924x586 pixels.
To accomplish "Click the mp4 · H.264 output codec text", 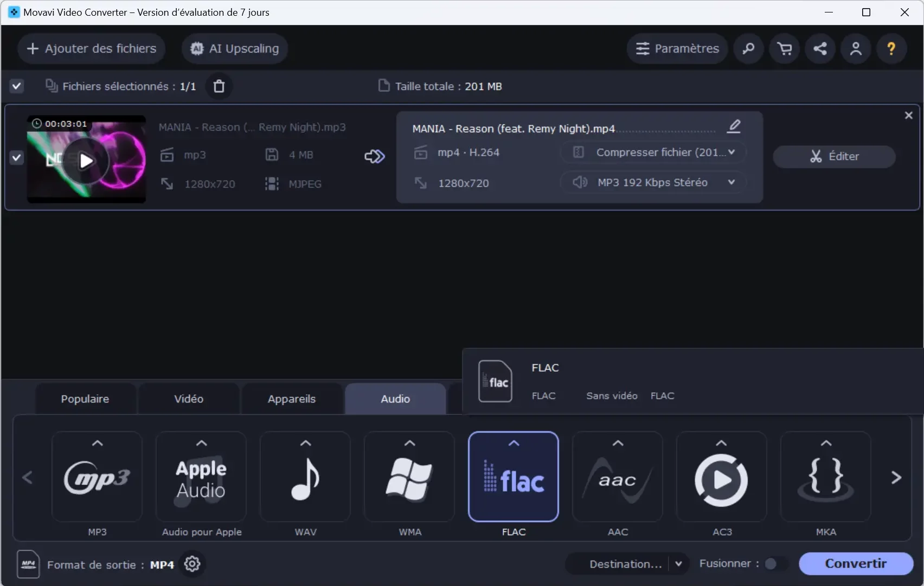I will [x=469, y=152].
